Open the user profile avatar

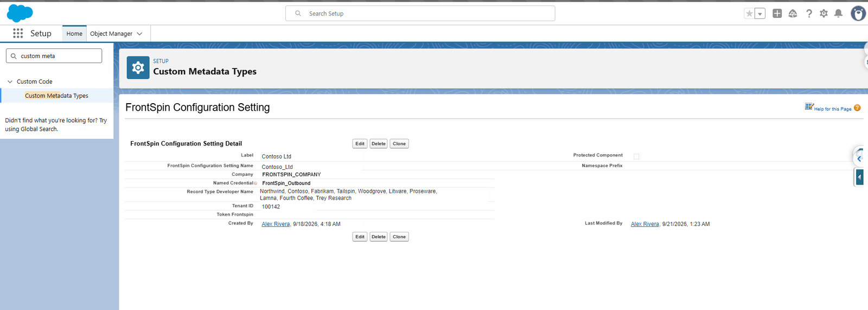(x=858, y=14)
